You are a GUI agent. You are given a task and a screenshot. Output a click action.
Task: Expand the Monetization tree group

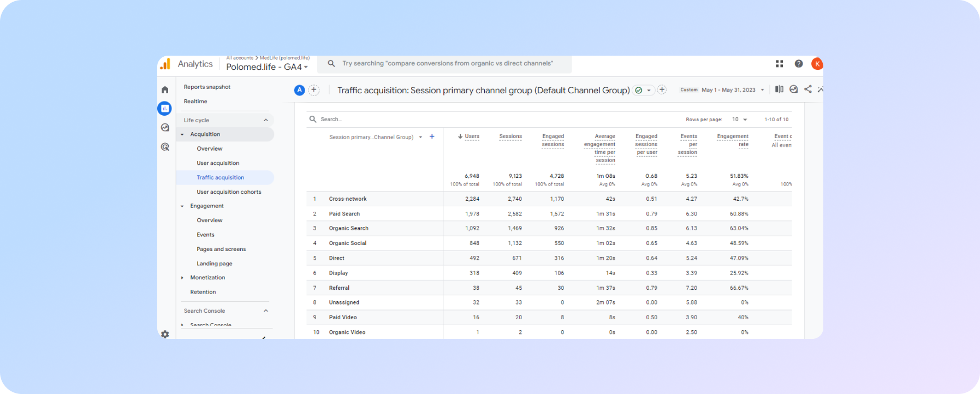[x=182, y=278]
